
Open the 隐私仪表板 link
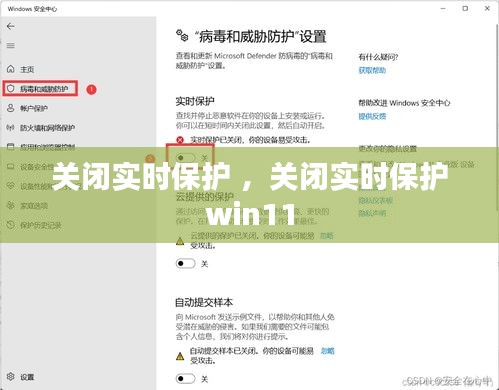pos(375,200)
